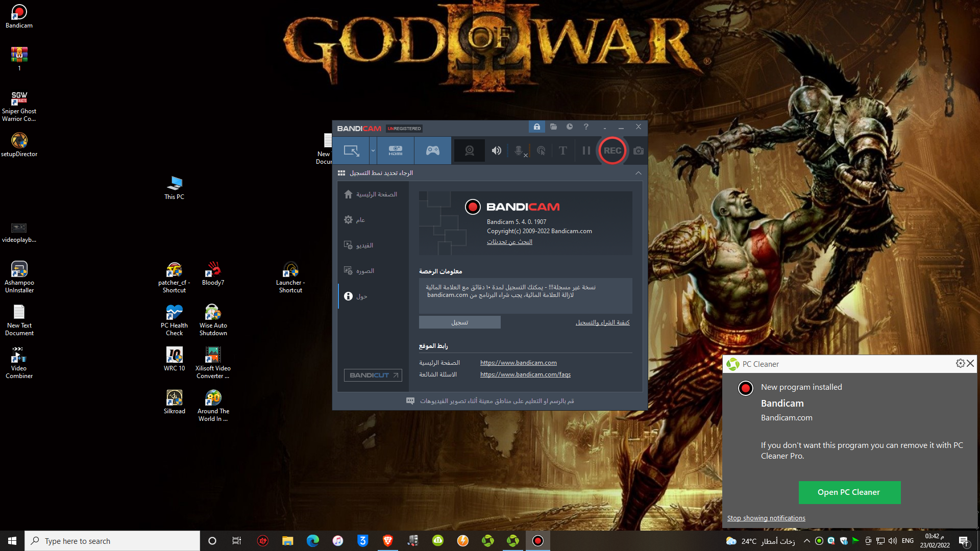Open output folder icon in Bandicam title bar

[x=553, y=127]
